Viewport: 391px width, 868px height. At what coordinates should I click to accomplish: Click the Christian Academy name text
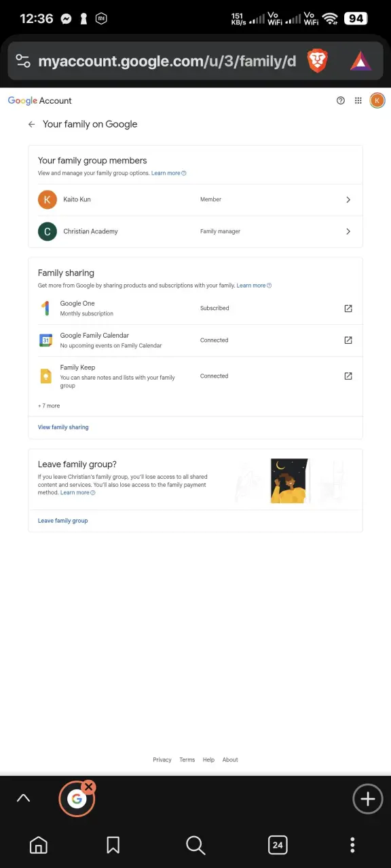(x=90, y=231)
